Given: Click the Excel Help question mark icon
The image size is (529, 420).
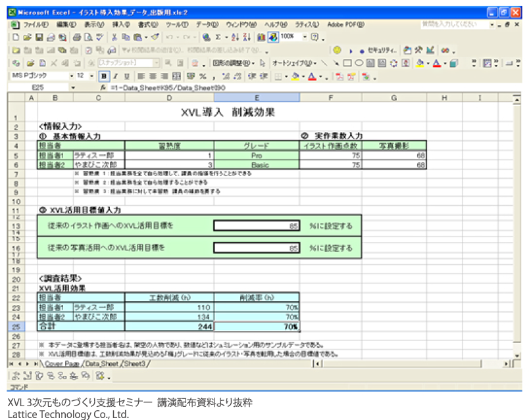Looking at the screenshot, I should [x=315, y=37].
